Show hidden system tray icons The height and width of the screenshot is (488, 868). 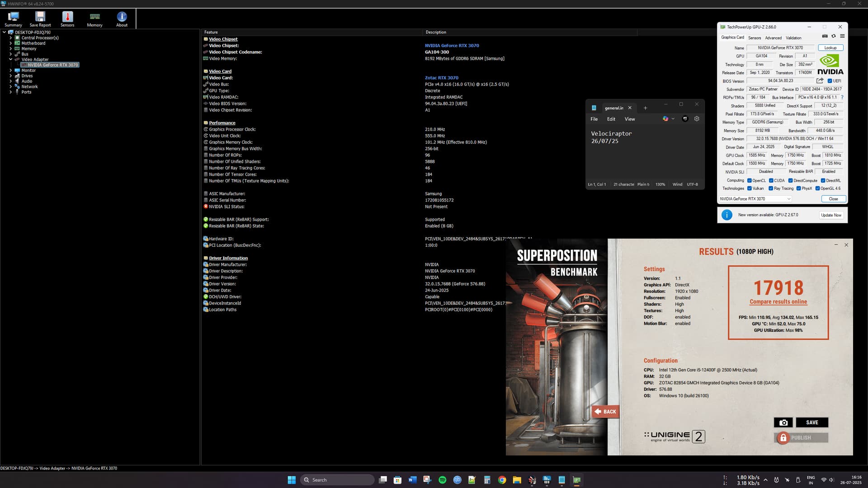pos(765,480)
